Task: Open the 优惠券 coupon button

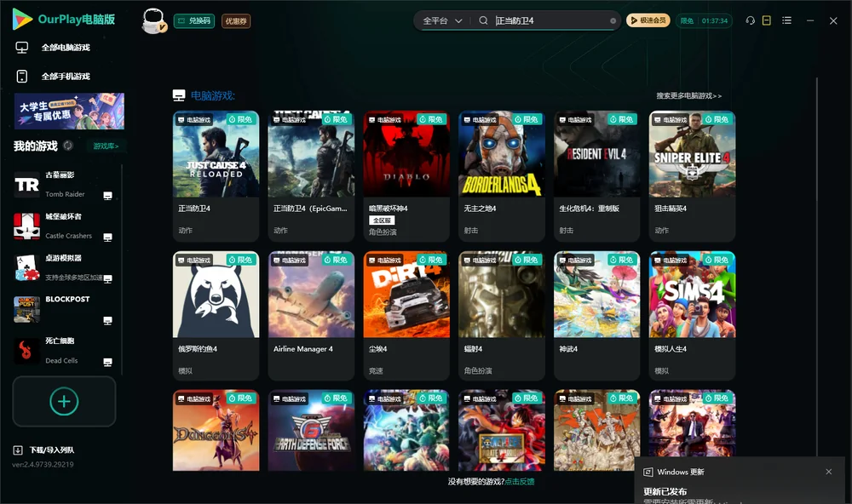Action: click(x=236, y=21)
